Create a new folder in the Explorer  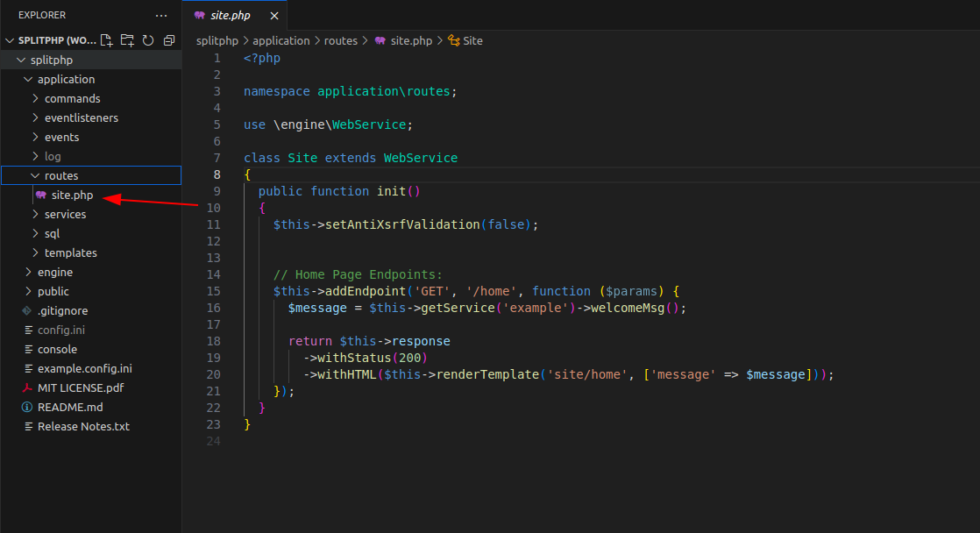click(126, 39)
